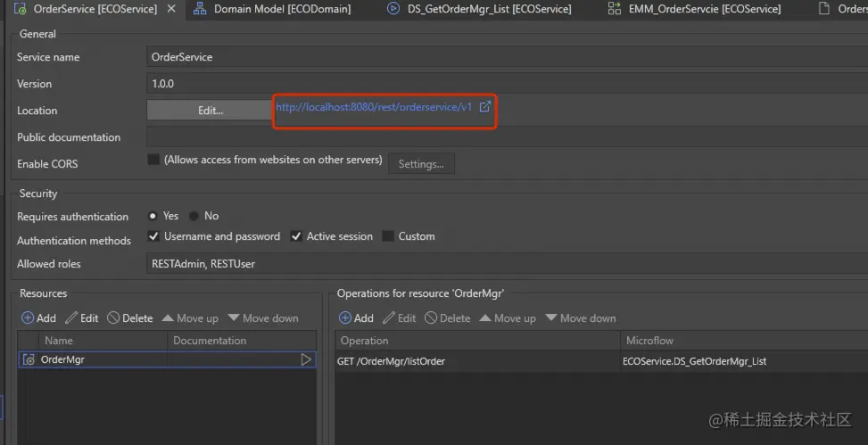Click external-link icon beside location URL

485,106
